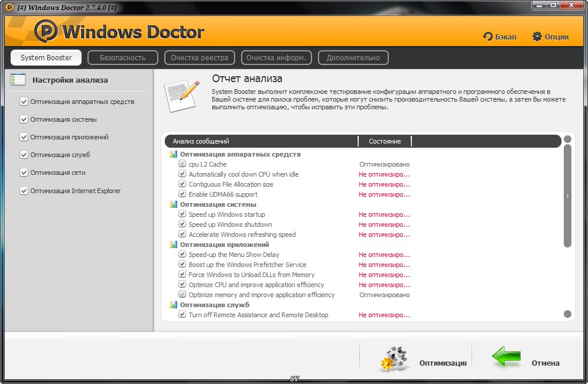Toggle Enable UDMA66 support checkbox

182,194
